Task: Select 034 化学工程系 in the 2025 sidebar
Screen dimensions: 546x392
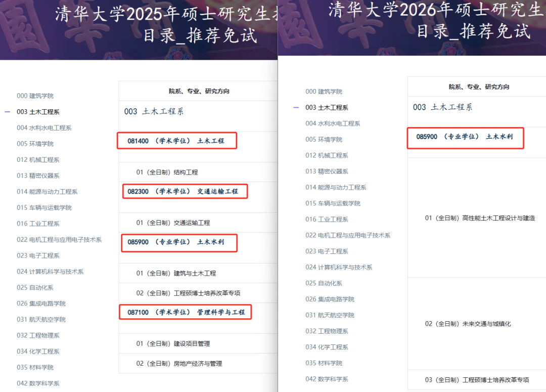Action: click(x=38, y=352)
